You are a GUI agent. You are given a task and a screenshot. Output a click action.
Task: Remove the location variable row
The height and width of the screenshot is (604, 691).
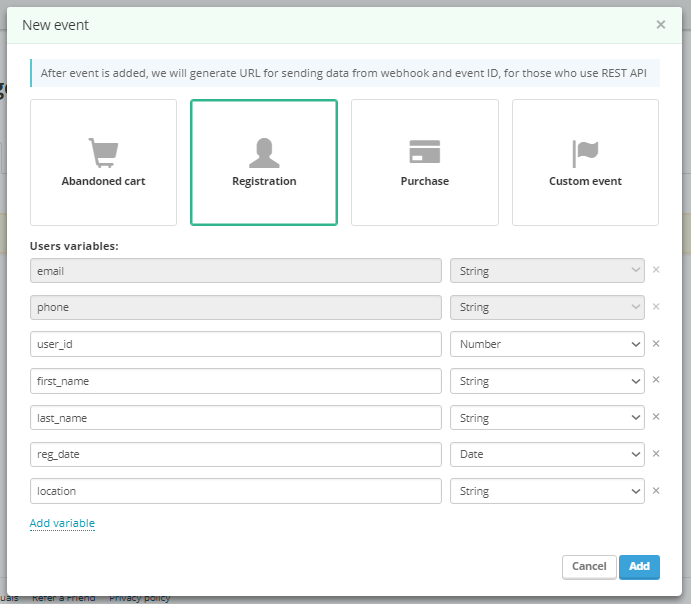point(656,491)
